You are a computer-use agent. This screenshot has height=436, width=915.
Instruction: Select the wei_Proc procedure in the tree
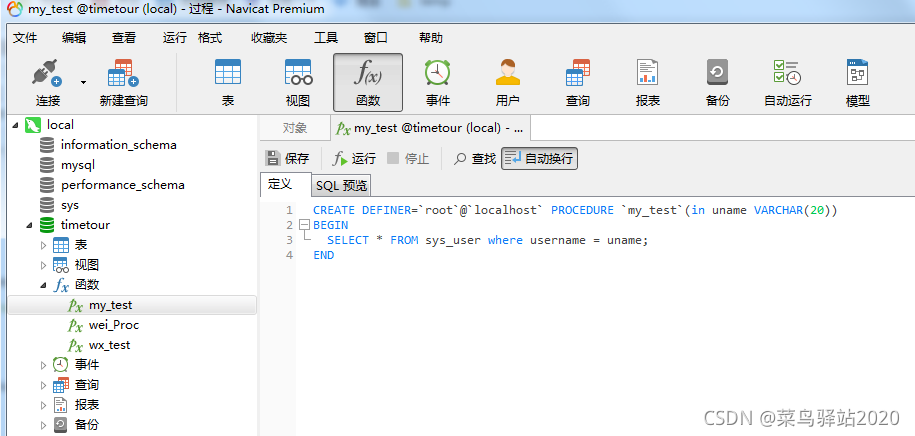click(x=114, y=325)
